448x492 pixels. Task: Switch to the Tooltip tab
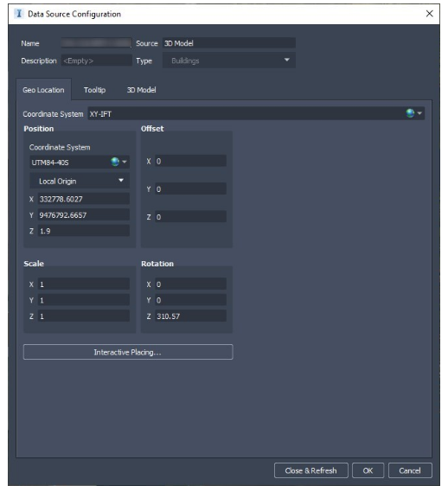pos(94,90)
